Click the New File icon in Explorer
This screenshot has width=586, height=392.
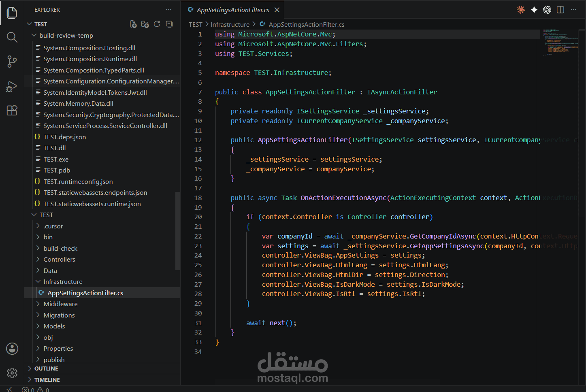tap(133, 24)
